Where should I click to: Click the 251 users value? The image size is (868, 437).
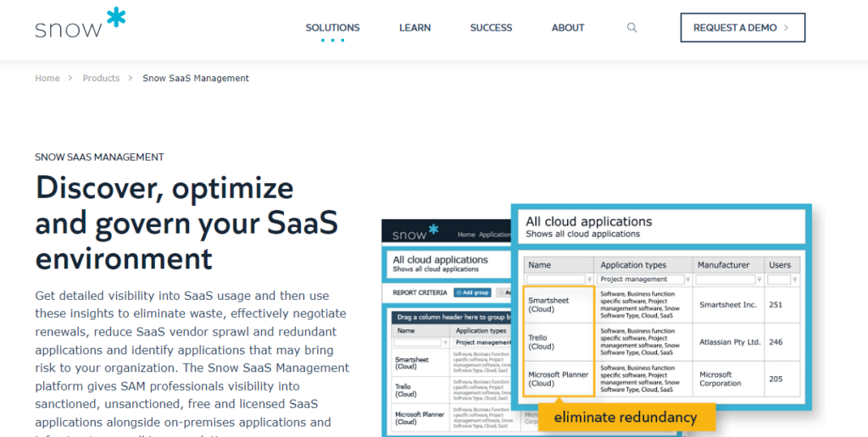click(x=776, y=305)
